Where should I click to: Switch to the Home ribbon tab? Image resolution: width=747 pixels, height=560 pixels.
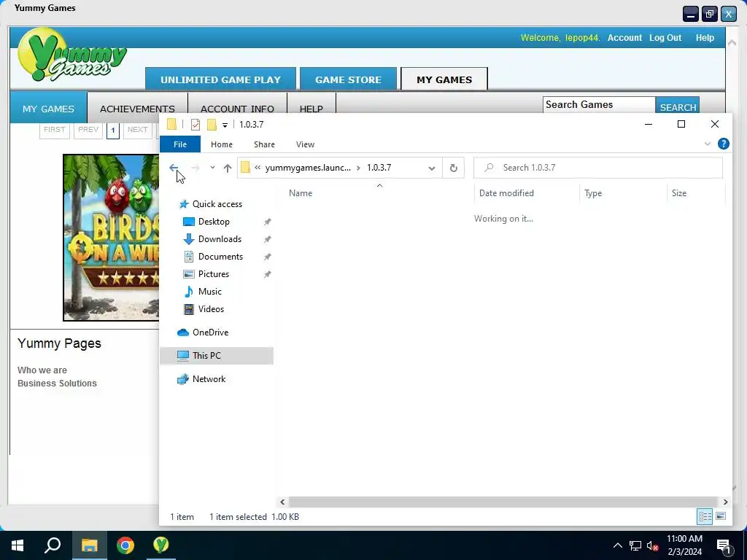point(222,144)
